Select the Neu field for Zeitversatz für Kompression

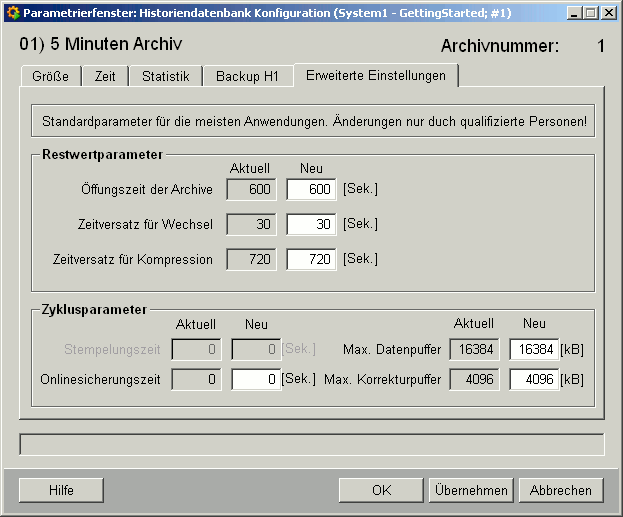click(311, 260)
